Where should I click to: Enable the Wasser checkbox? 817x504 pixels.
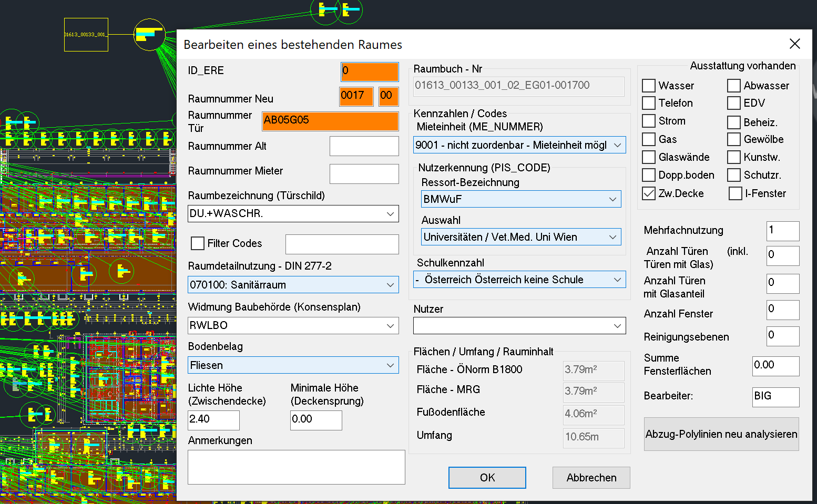tap(649, 86)
